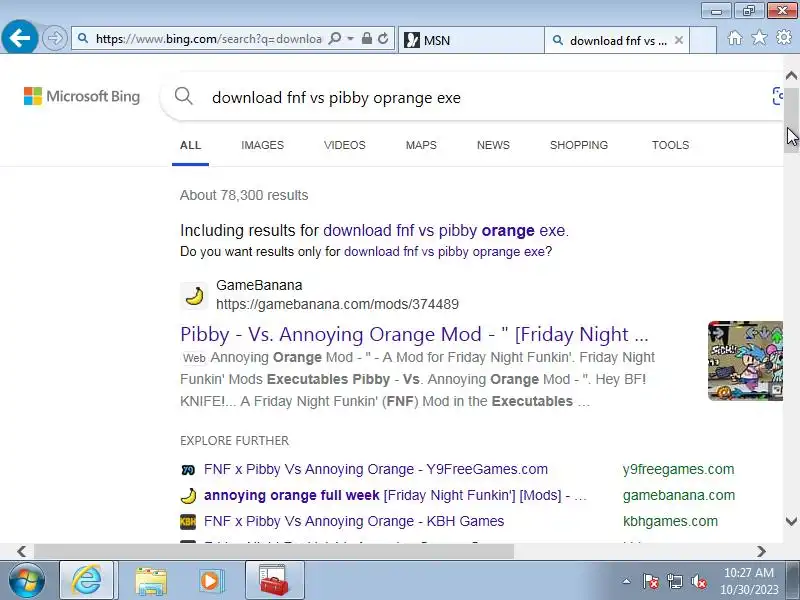The width and height of the screenshot is (800, 600).
Task: Click the Microsoft Bing logo
Action: click(x=82, y=96)
